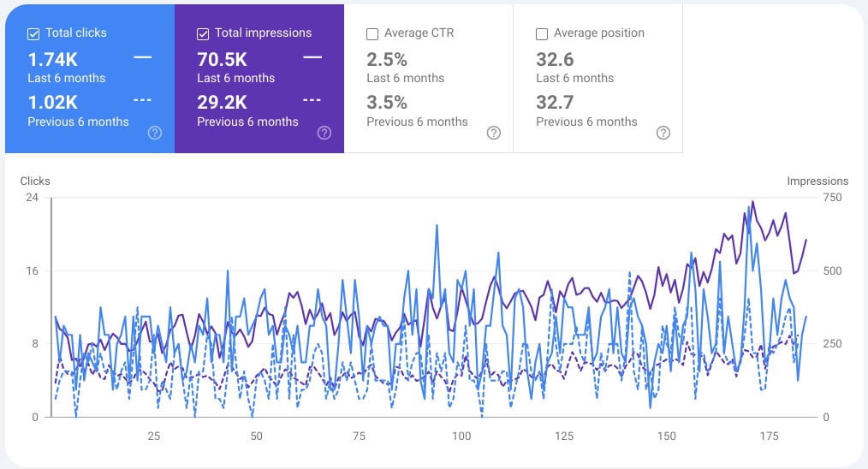Screen dimensions: 868x469
Task: Select the 70.5K impressions value
Action: 222,59
